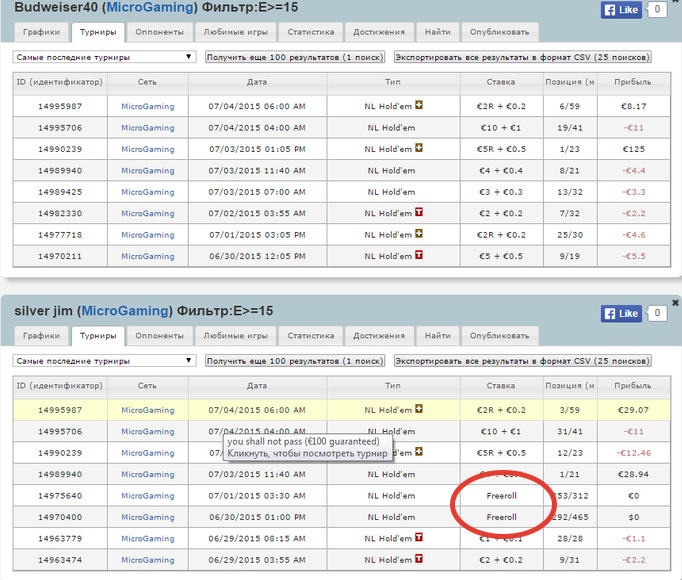Export Budweiser40 results to CSV
Image resolution: width=682 pixels, height=580 pixels.
[x=522, y=57]
